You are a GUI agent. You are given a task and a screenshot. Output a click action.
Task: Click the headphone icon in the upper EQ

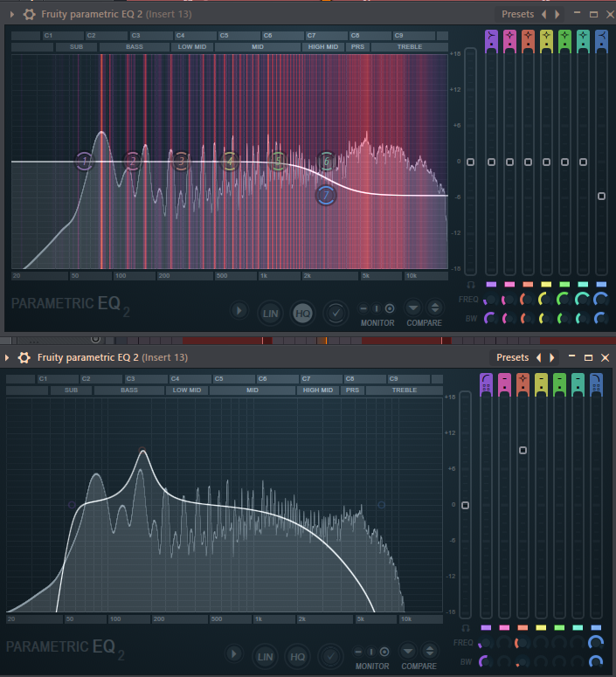(471, 285)
